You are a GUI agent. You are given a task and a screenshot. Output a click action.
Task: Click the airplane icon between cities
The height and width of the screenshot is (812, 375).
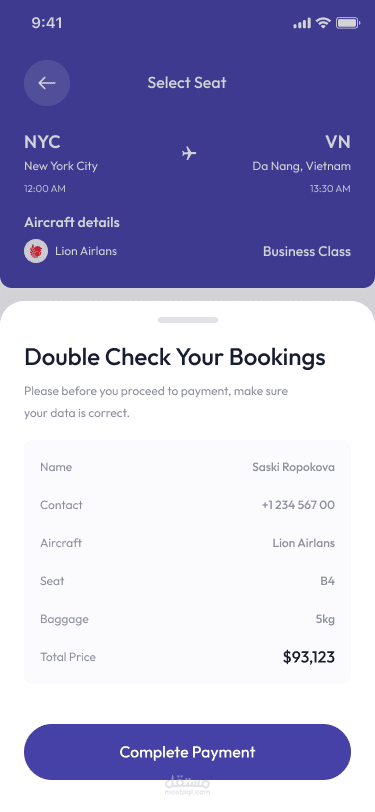(x=189, y=153)
